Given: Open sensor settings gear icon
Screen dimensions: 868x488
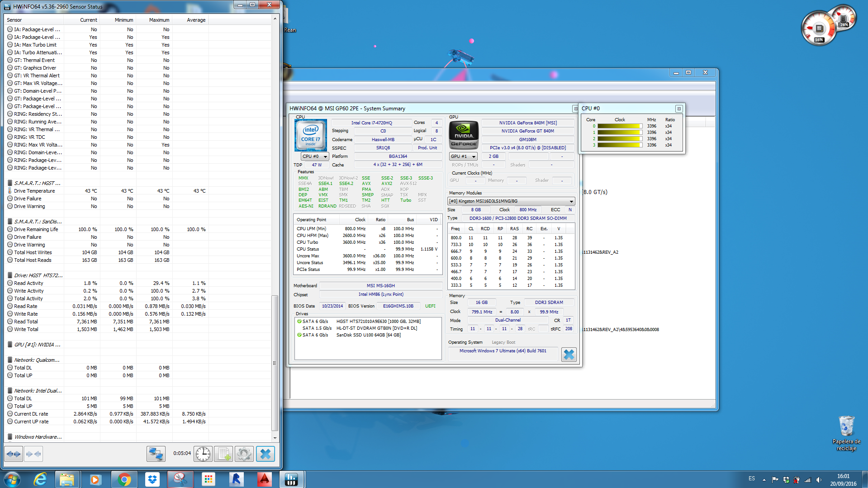Looking at the screenshot, I should tap(244, 454).
